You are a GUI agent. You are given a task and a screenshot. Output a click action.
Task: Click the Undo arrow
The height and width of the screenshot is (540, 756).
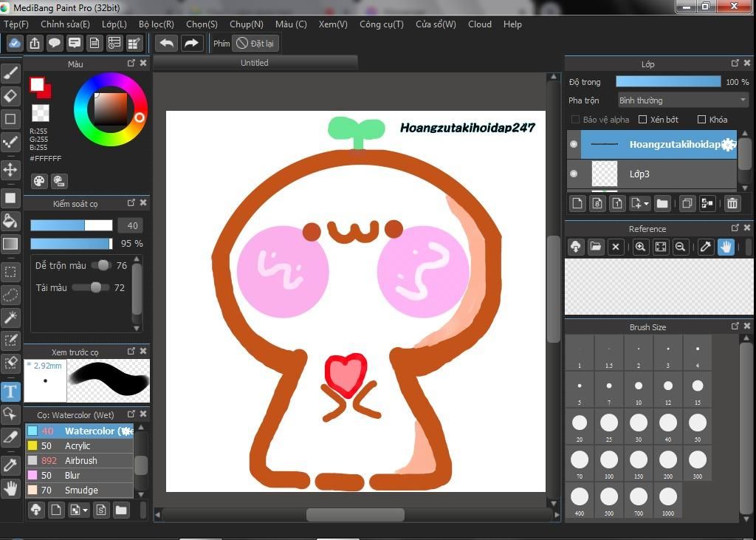[x=167, y=44]
